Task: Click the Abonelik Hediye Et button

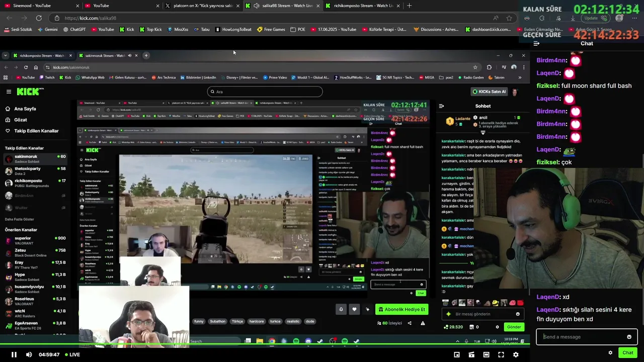Action: pyautogui.click(x=401, y=309)
